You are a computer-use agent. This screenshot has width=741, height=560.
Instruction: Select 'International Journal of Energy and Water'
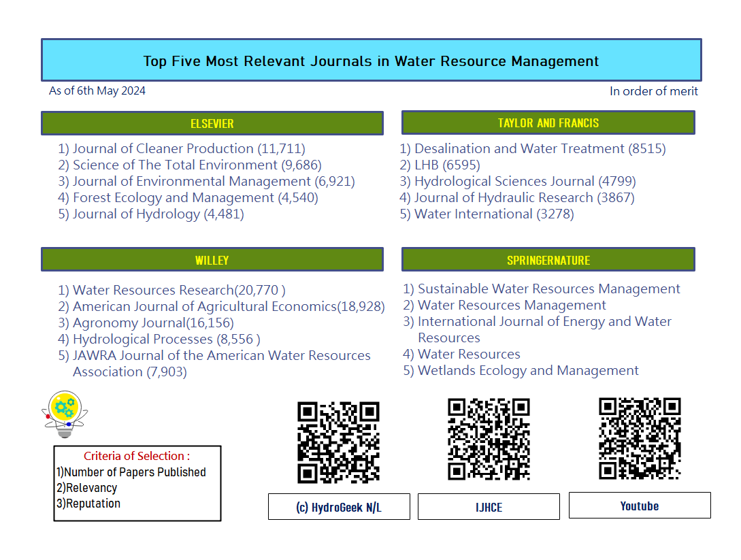[537, 321]
